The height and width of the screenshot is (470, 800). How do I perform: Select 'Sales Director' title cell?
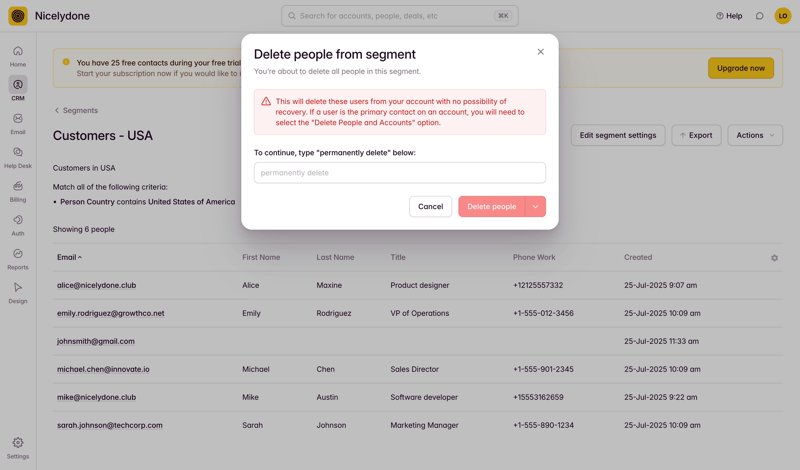414,369
